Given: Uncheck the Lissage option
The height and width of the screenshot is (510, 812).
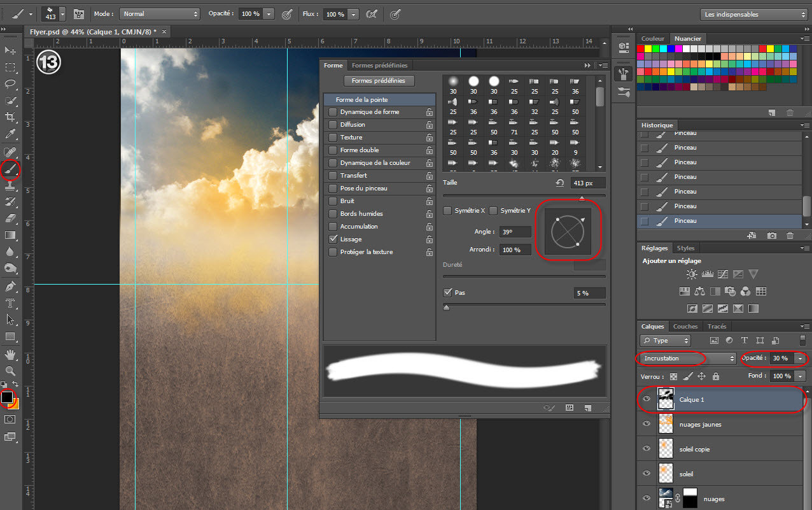Looking at the screenshot, I should tap(333, 239).
